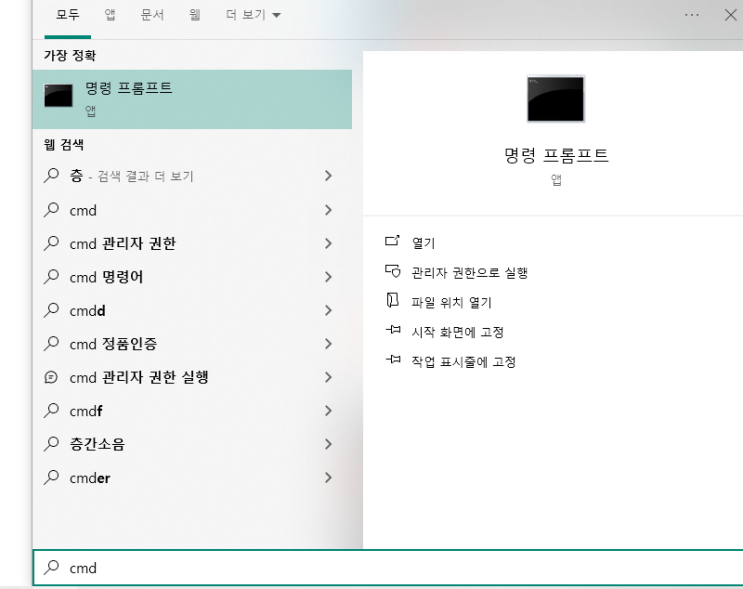Click search icon beside cmdd
This screenshot has width=743, height=589.
point(51,310)
